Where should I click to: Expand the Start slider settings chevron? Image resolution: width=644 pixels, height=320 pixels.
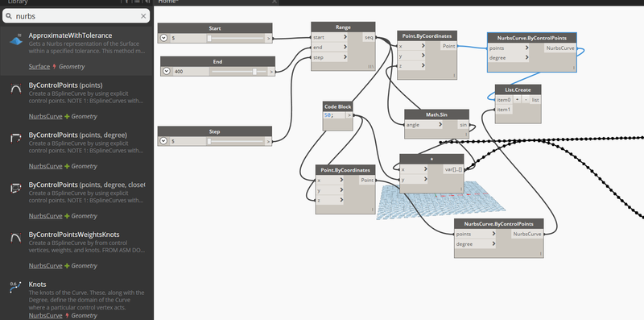[x=164, y=38]
